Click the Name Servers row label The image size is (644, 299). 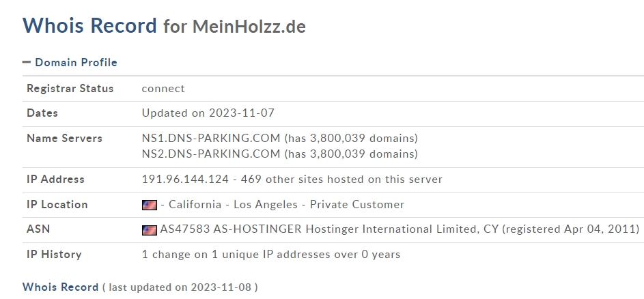click(x=64, y=139)
